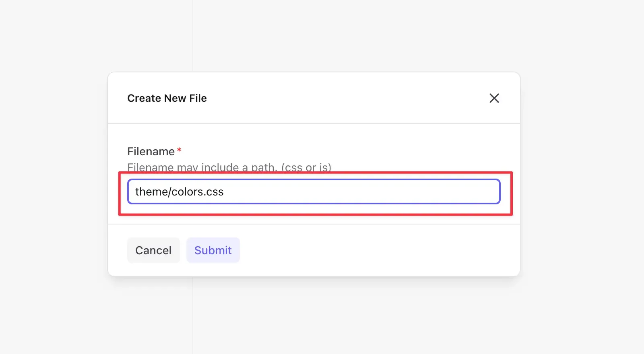The width and height of the screenshot is (644, 354).
Task: Confirm the filename with Submit
Action: pyautogui.click(x=213, y=250)
